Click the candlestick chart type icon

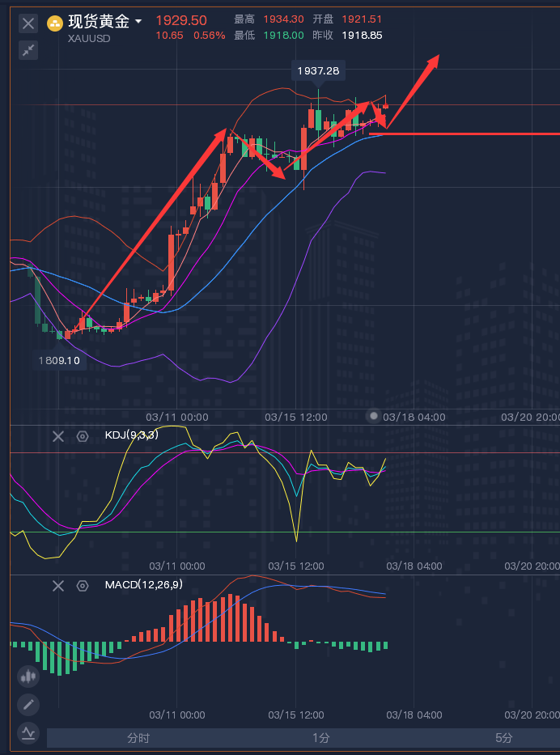[x=28, y=677]
